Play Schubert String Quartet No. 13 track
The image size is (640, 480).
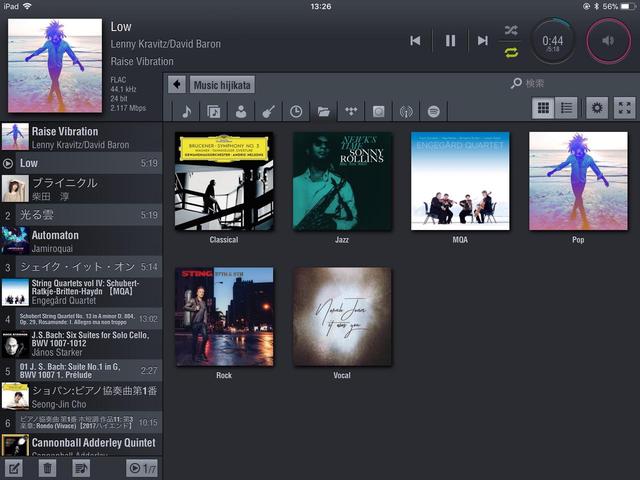click(81, 318)
